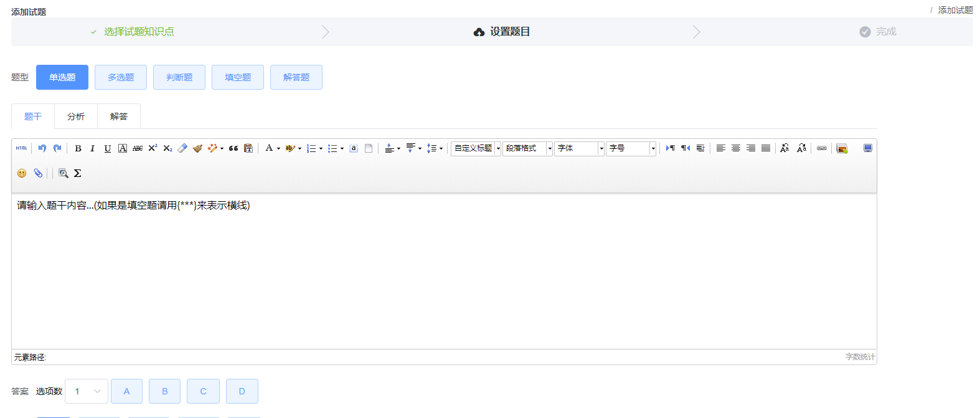Toggle underline formatting
This screenshot has height=418, width=980.
pos(108,148)
